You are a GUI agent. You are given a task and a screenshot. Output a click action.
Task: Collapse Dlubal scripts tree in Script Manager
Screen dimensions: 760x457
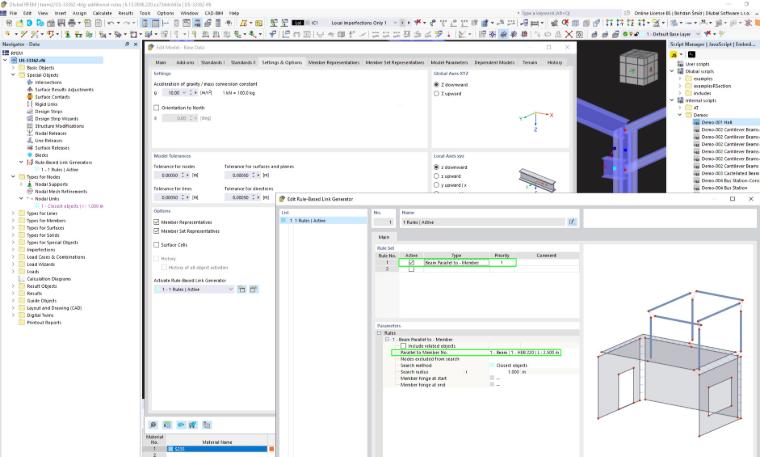tap(672, 71)
